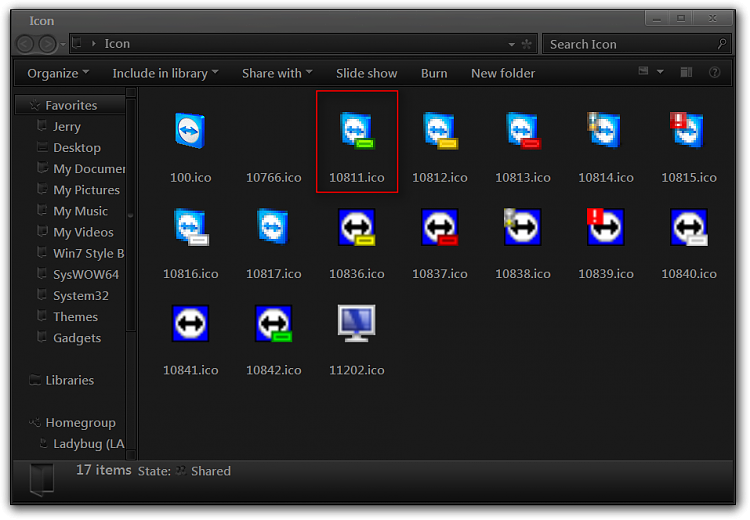Viewport: 750px width, 520px height.
Task: Open the Organize dropdown menu
Action: point(58,73)
